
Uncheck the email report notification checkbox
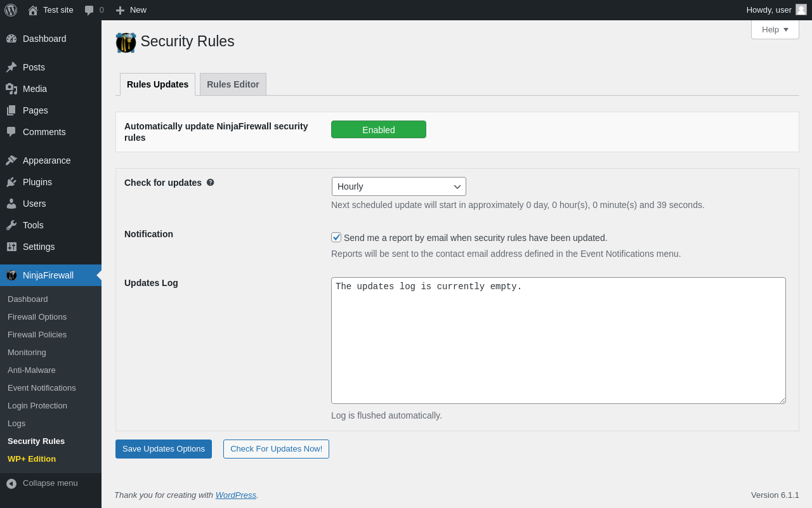[336, 237]
